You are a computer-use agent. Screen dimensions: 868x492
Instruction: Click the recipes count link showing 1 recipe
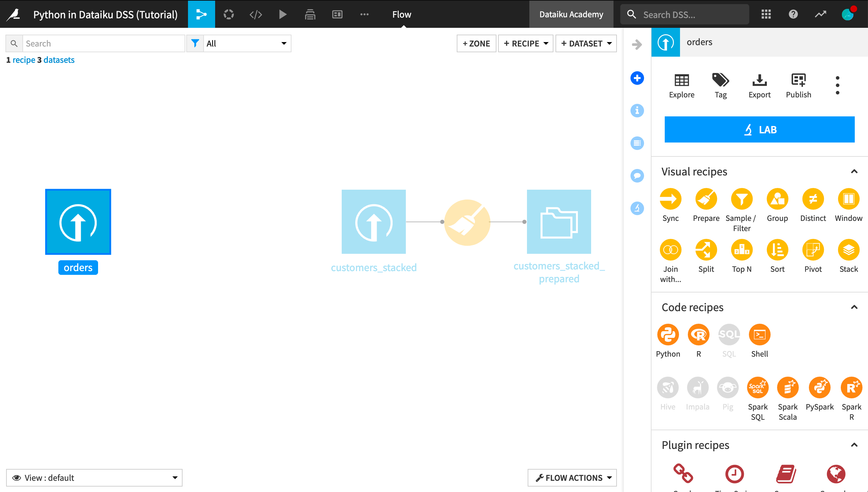(x=21, y=59)
